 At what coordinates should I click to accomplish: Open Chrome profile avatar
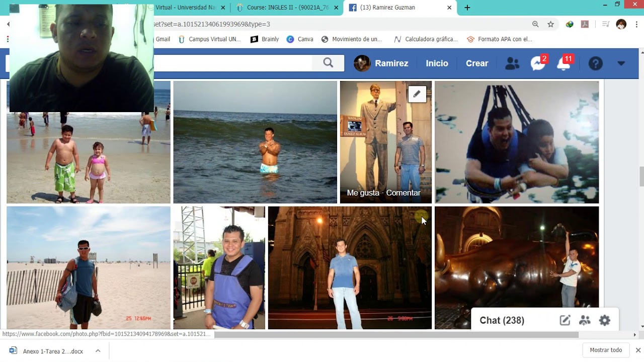pos(621,24)
